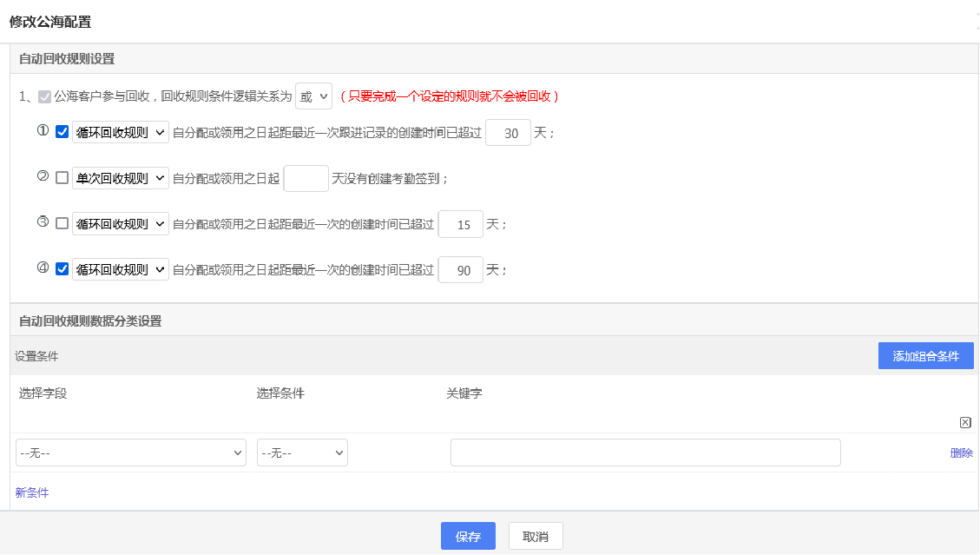Enable rule 3 checkbox with 15 days
Screen dimensions: 980x555
click(x=62, y=223)
